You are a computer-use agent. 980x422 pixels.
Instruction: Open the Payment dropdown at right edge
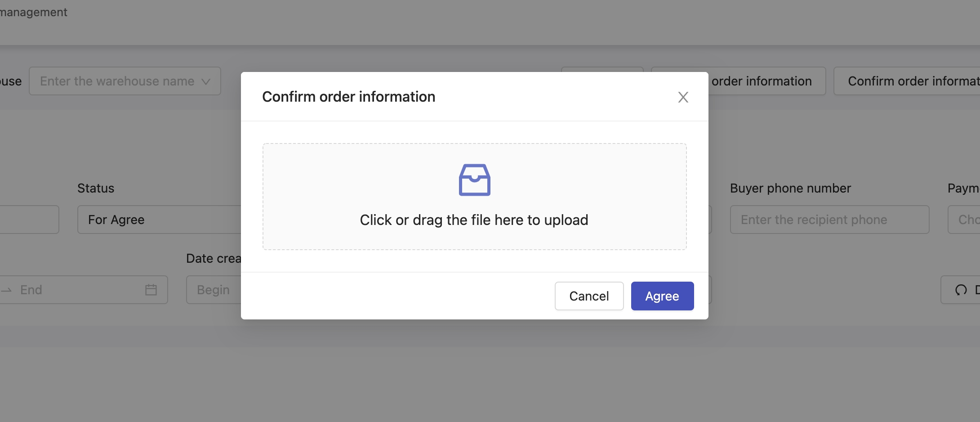click(965, 220)
